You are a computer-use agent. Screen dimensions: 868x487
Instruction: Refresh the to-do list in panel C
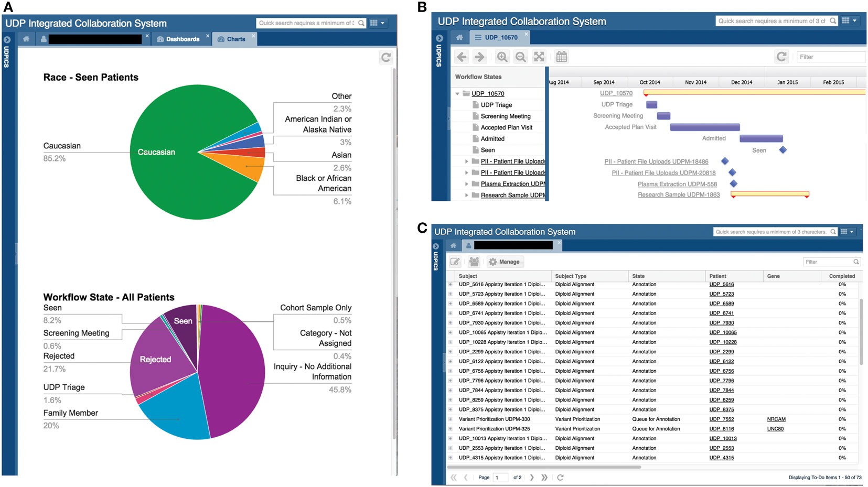560,478
